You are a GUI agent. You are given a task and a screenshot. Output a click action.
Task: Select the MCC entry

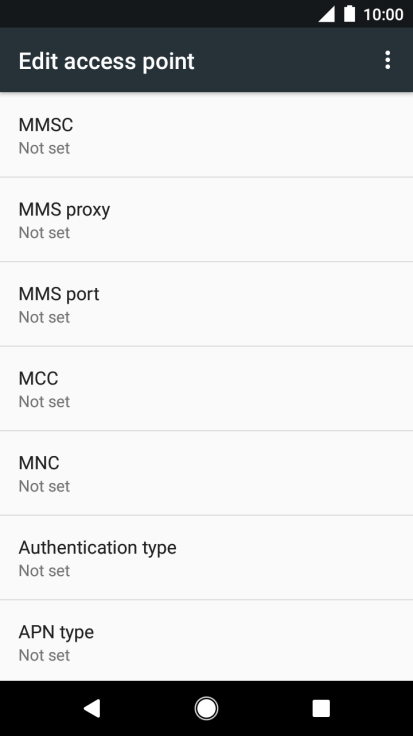coord(206,389)
